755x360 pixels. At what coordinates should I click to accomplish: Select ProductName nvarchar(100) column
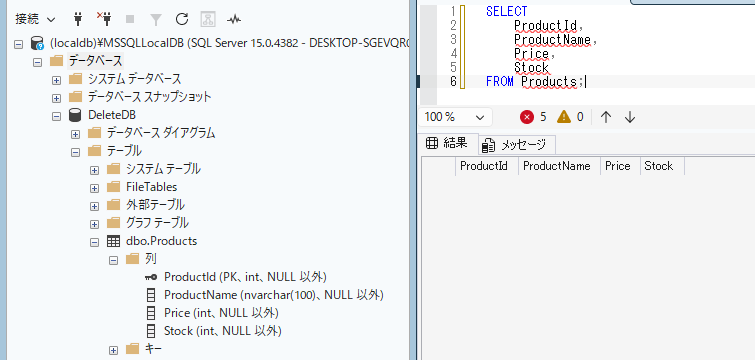[x=274, y=295]
